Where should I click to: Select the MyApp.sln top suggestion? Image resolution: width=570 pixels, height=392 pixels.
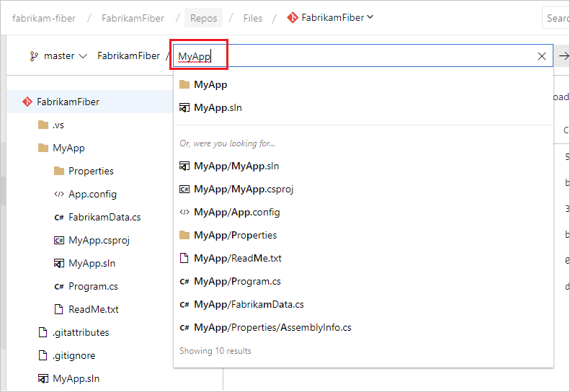[363, 107]
